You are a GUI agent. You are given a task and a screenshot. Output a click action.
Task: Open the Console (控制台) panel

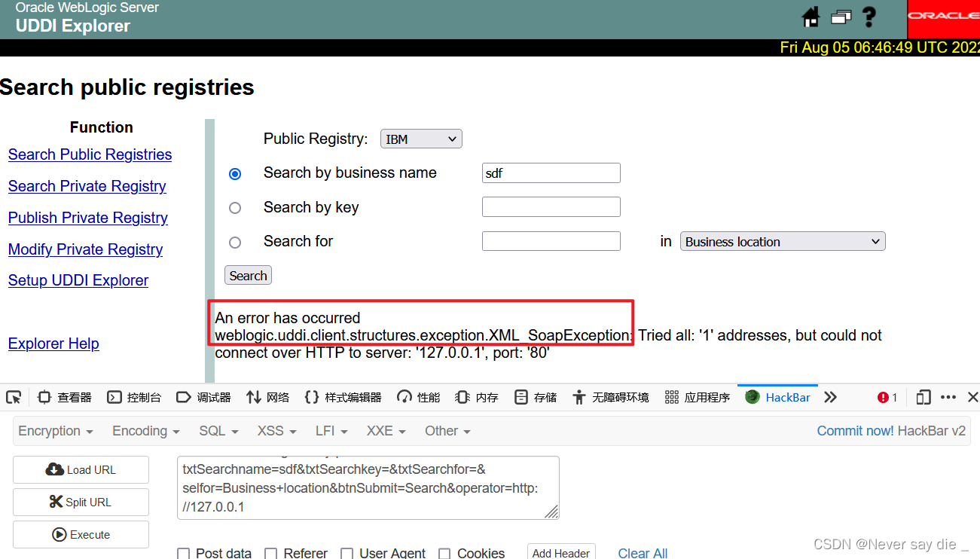tap(134, 397)
